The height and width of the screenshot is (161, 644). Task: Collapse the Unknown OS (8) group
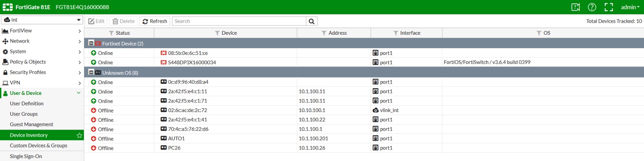coord(91,72)
